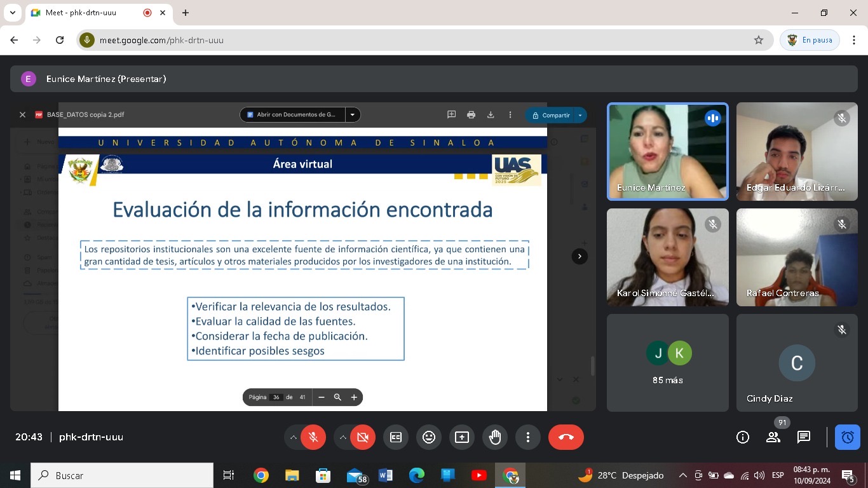This screenshot has width=868, height=488.
Task: Show the participants list icon
Action: pyautogui.click(x=773, y=437)
